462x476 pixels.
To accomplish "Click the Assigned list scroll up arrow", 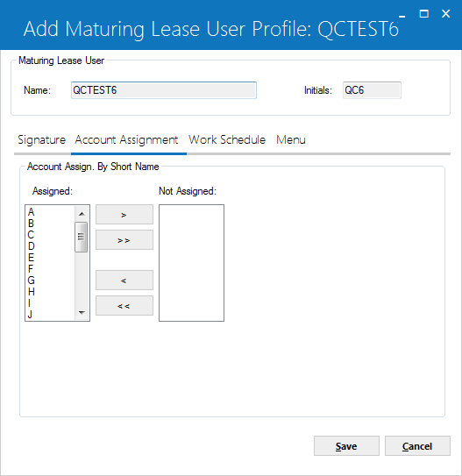I will coord(82,214).
